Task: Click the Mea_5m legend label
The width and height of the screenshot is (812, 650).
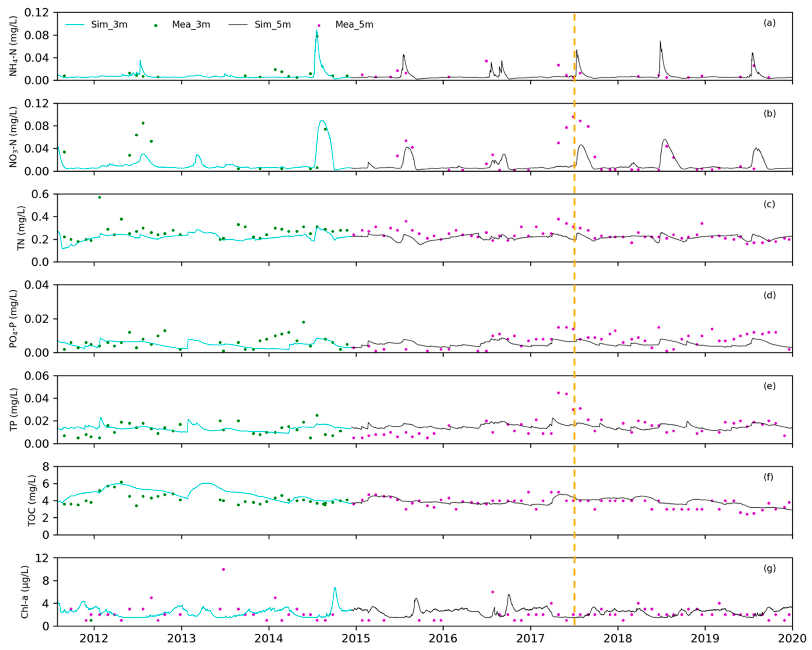Action: (x=354, y=25)
